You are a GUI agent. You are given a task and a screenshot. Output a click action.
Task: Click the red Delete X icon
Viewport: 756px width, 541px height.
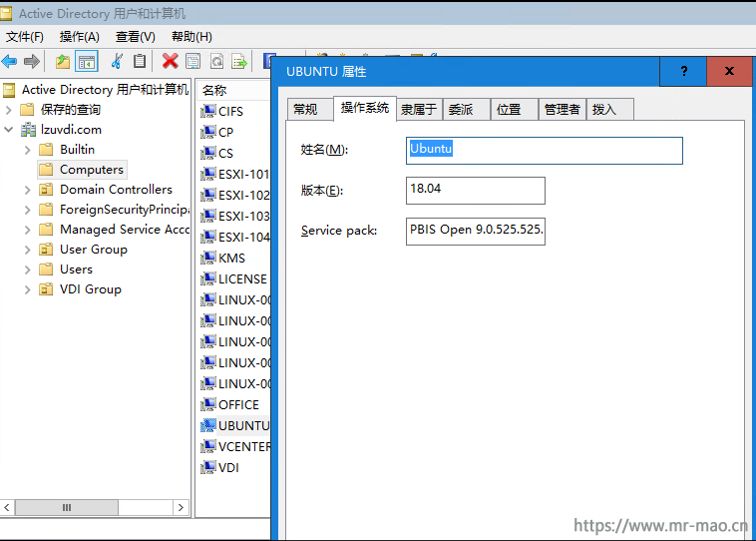171,61
